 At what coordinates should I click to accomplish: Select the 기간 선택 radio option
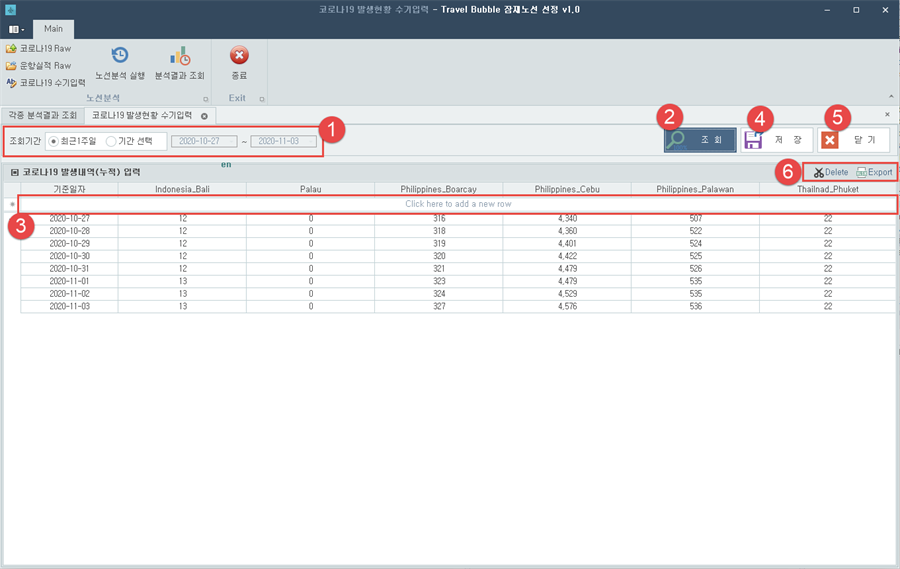pos(129,141)
